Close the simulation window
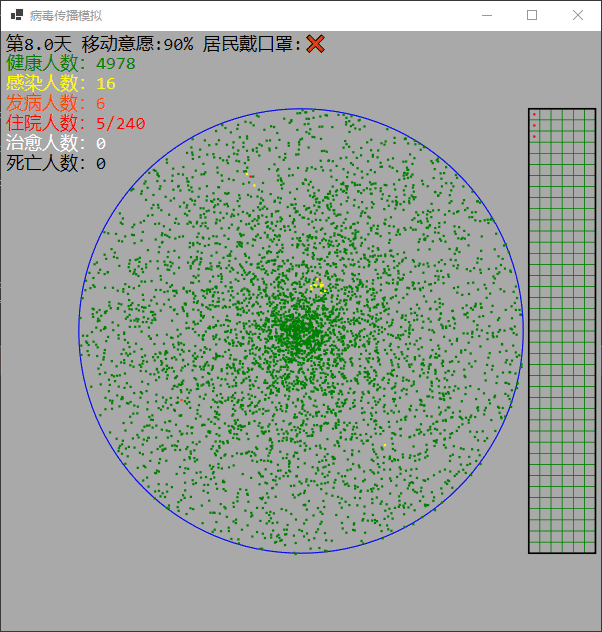 pos(578,15)
